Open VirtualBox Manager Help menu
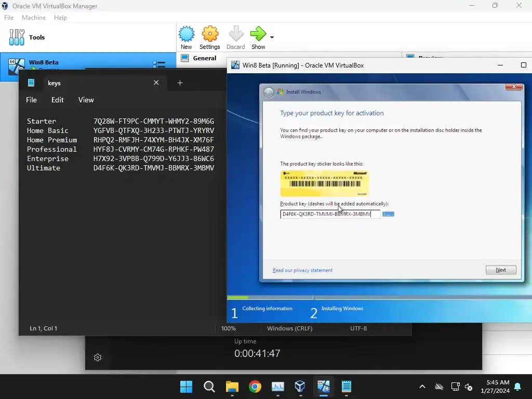Image resolution: width=532 pixels, height=399 pixels. pos(60,17)
